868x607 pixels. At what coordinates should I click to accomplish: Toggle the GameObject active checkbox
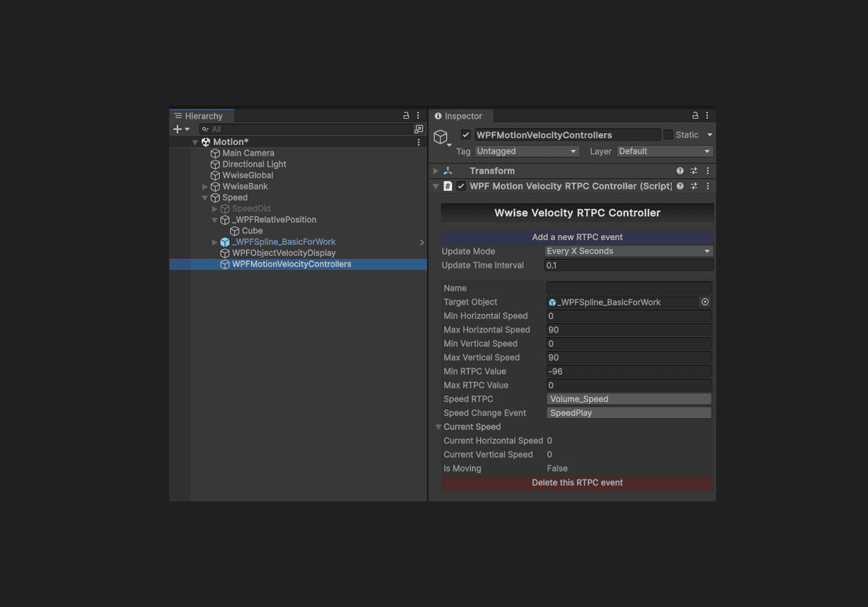466,135
